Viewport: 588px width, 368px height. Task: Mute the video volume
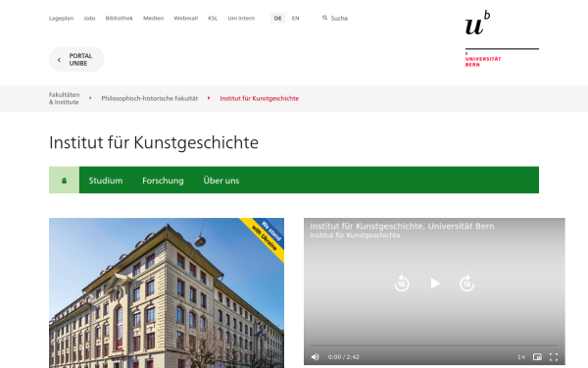click(316, 357)
